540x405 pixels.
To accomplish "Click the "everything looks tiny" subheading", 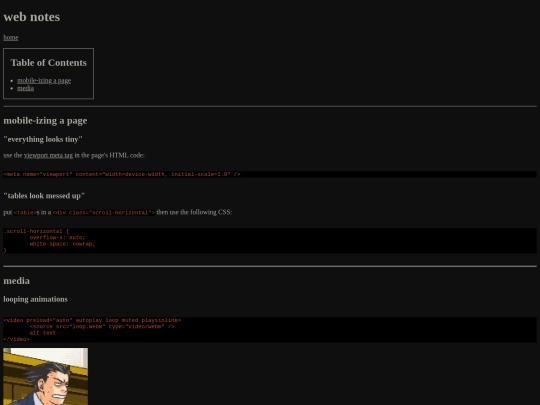I will click(x=43, y=139).
